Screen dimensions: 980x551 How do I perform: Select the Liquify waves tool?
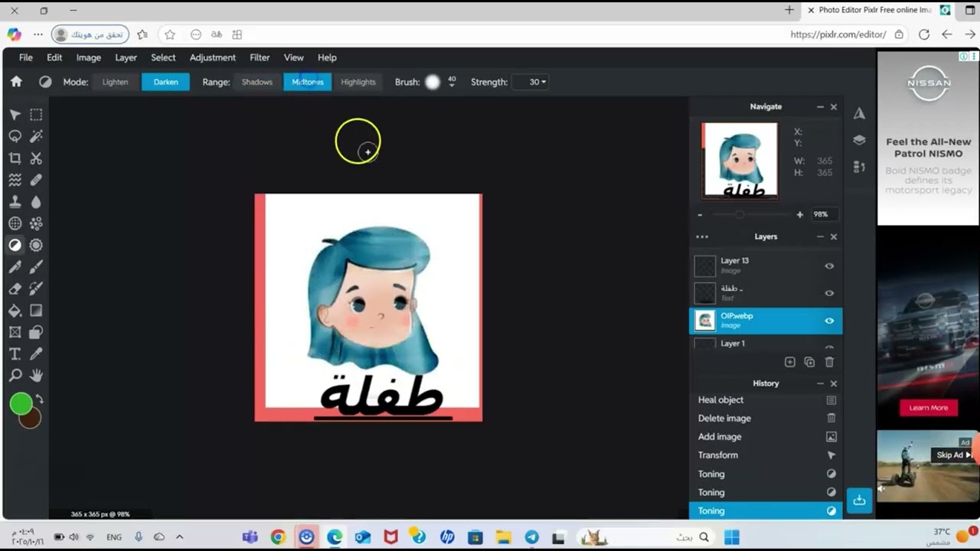pos(15,180)
